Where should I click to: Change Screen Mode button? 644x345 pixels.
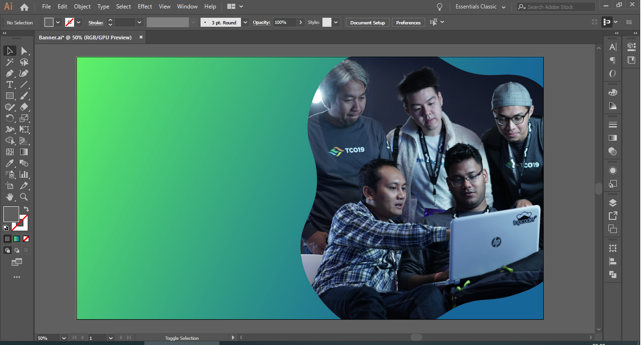pos(17,262)
